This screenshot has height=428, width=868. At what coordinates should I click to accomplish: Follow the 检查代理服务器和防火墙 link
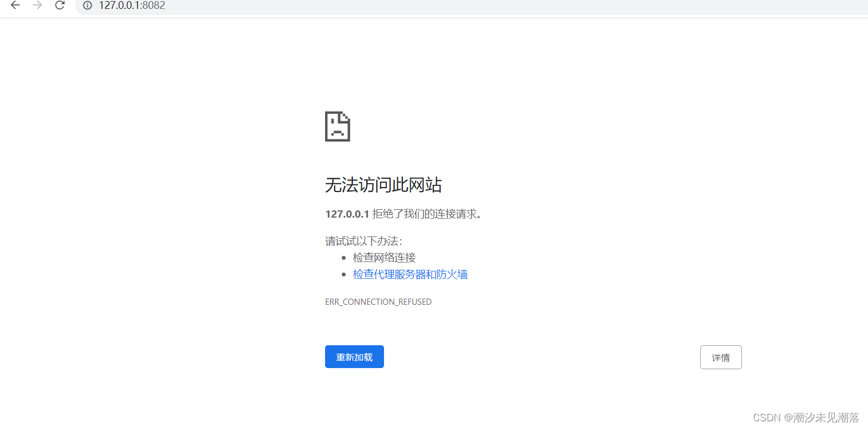point(410,274)
